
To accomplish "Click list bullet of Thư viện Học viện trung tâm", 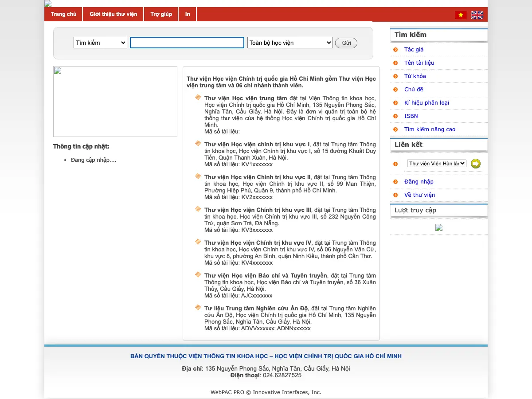I will 198,97.
